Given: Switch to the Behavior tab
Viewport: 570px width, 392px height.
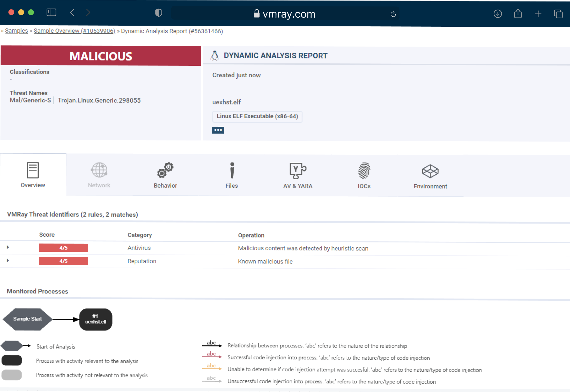Looking at the screenshot, I should 165,175.
